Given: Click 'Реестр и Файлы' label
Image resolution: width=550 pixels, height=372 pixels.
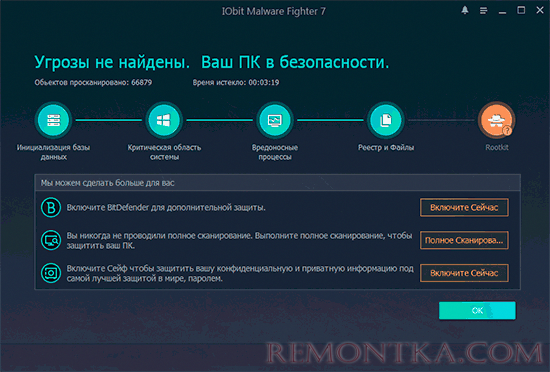Looking at the screenshot, I should (386, 147).
